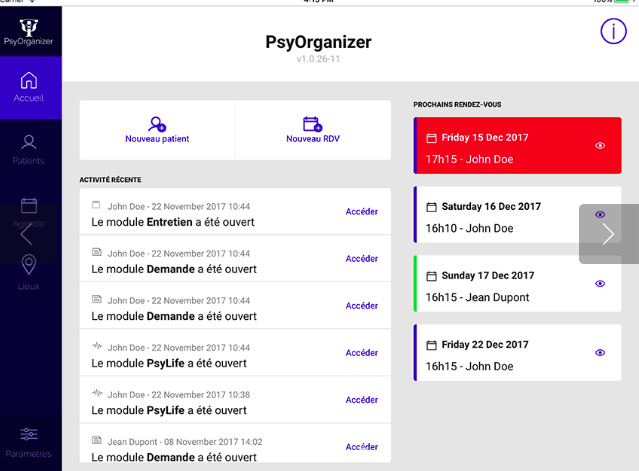Click calendar icon beside Sunday 17 Dec 2017
Image resolution: width=639 pixels, height=471 pixels.
coord(431,276)
